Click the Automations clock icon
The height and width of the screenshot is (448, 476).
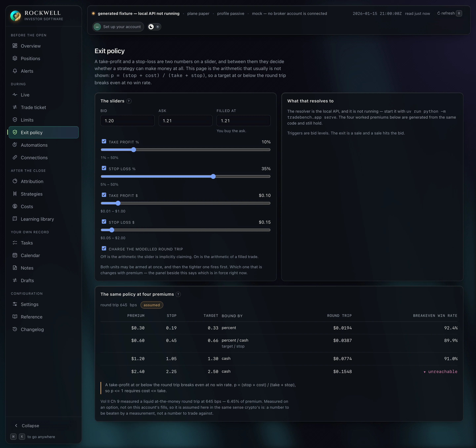click(15, 145)
